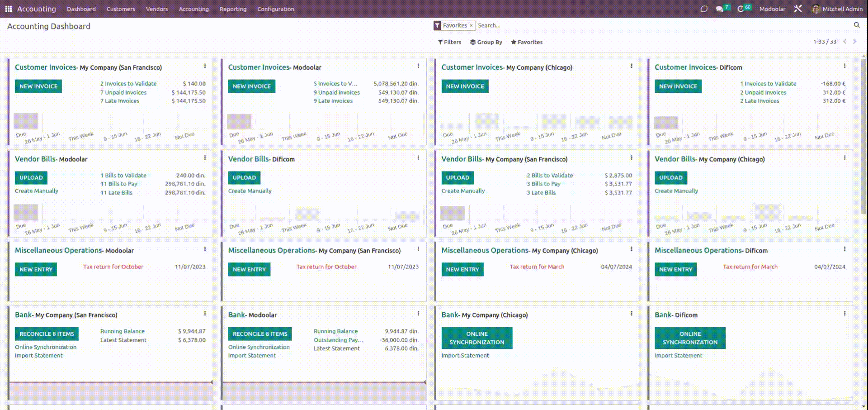The width and height of the screenshot is (868, 410).
Task: Open kebab menu on Vendor Bills Dificom card
Action: click(x=418, y=158)
